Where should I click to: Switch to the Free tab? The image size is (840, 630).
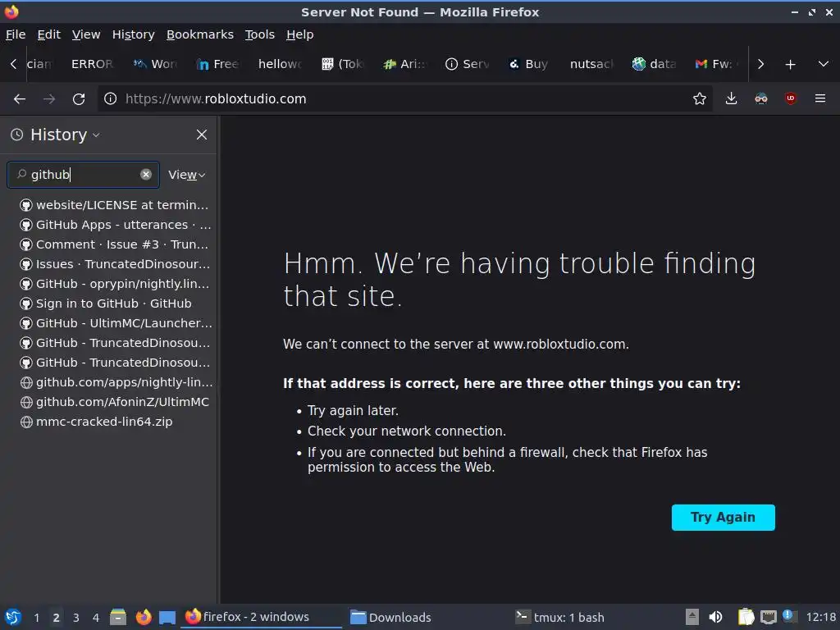point(217,64)
